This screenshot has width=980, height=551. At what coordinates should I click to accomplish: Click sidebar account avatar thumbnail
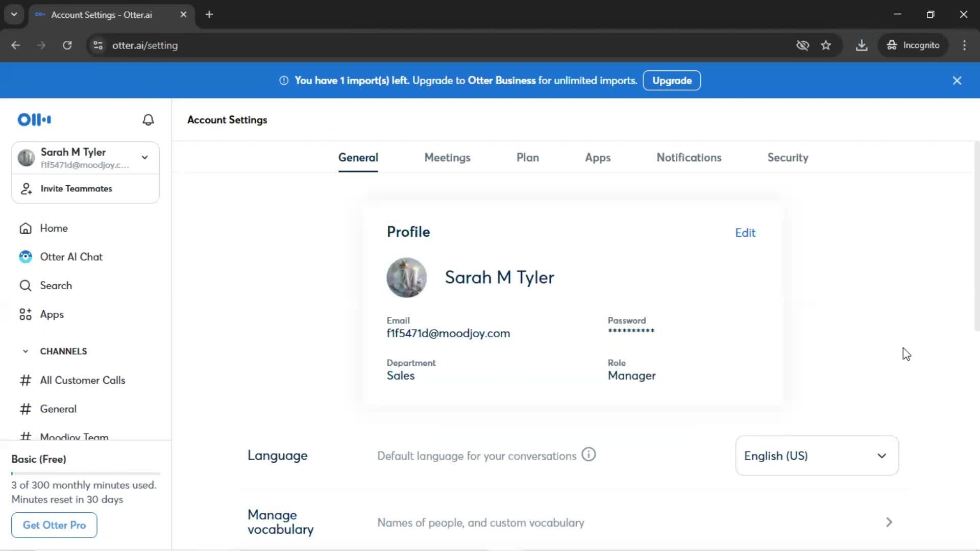point(26,158)
